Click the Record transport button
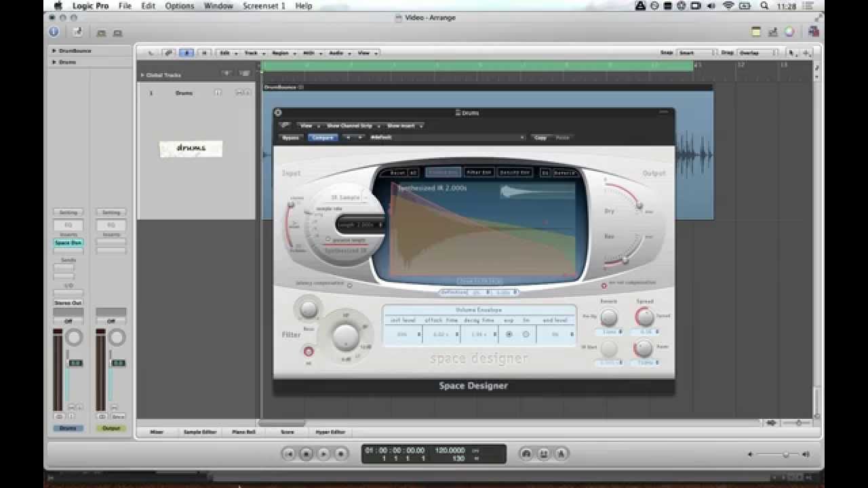The image size is (868, 488). 342,453
